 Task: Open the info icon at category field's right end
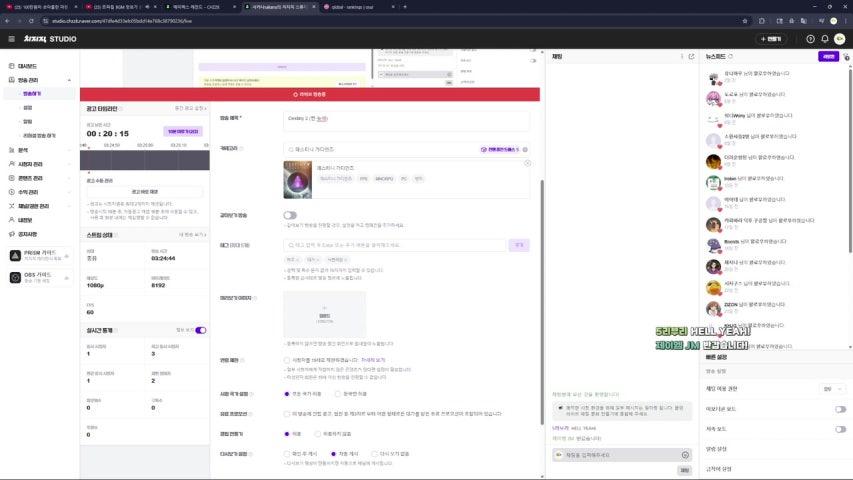[x=525, y=149]
